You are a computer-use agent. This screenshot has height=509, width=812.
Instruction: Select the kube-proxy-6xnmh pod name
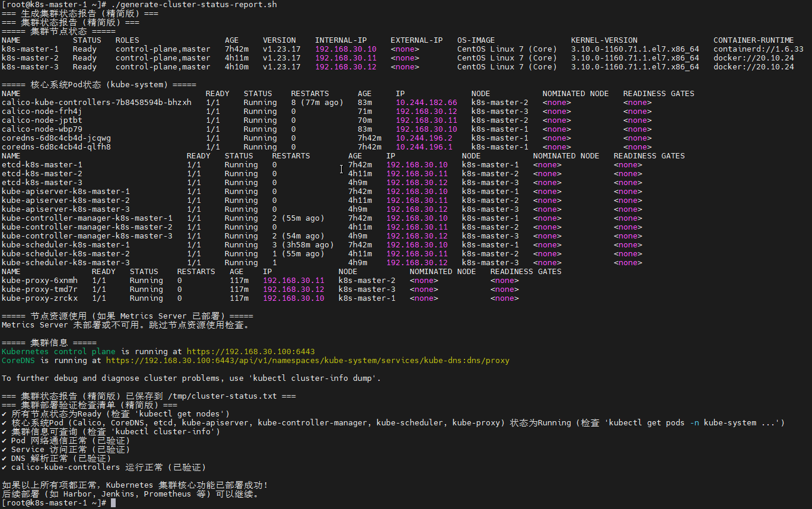tap(40, 281)
